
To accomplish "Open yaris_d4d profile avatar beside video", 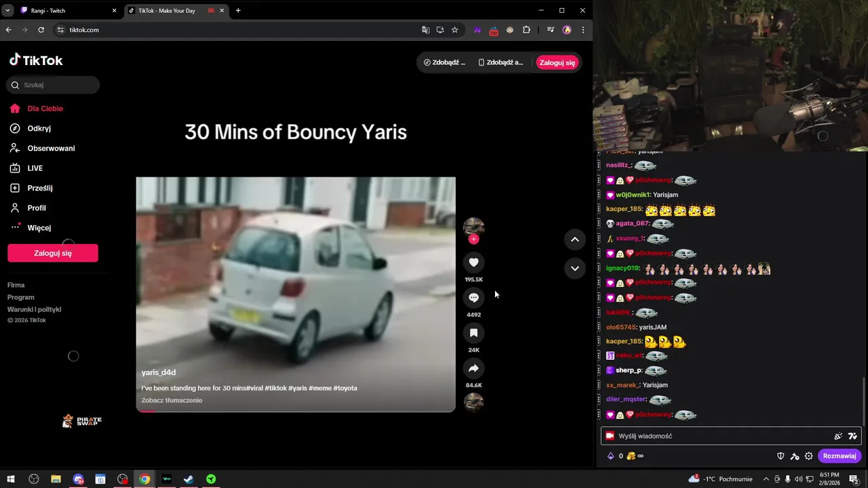I will [473, 228].
